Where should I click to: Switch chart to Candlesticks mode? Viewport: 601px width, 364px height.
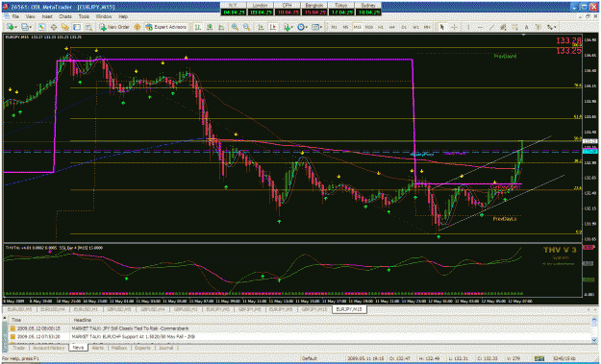click(210, 27)
